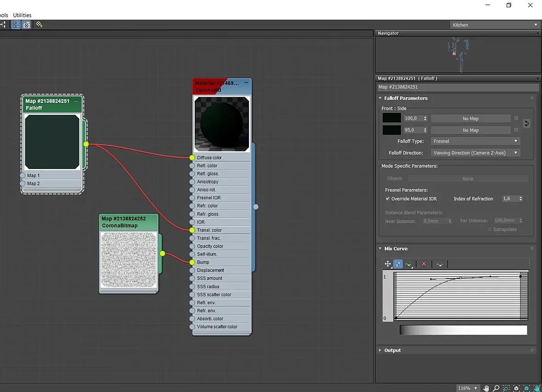Click the Select by Material icon in the toolbar
Viewport: 542px width, 392px height.
pos(40,25)
